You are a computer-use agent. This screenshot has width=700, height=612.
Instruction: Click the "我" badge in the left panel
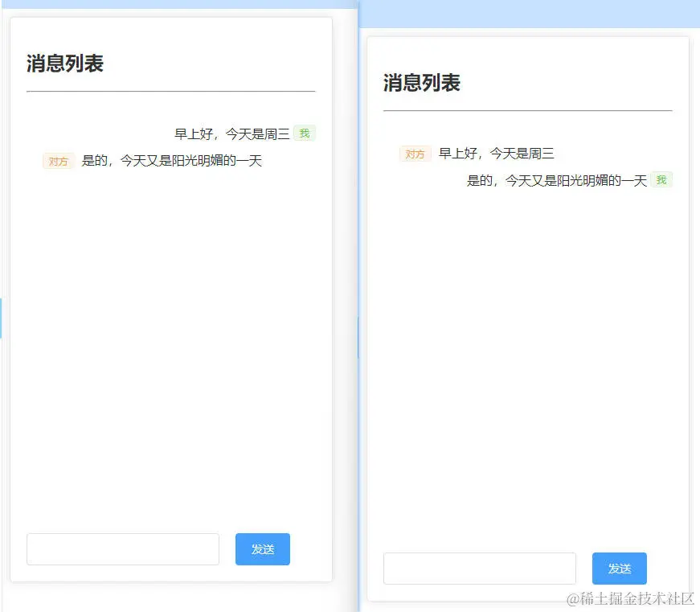coord(304,133)
